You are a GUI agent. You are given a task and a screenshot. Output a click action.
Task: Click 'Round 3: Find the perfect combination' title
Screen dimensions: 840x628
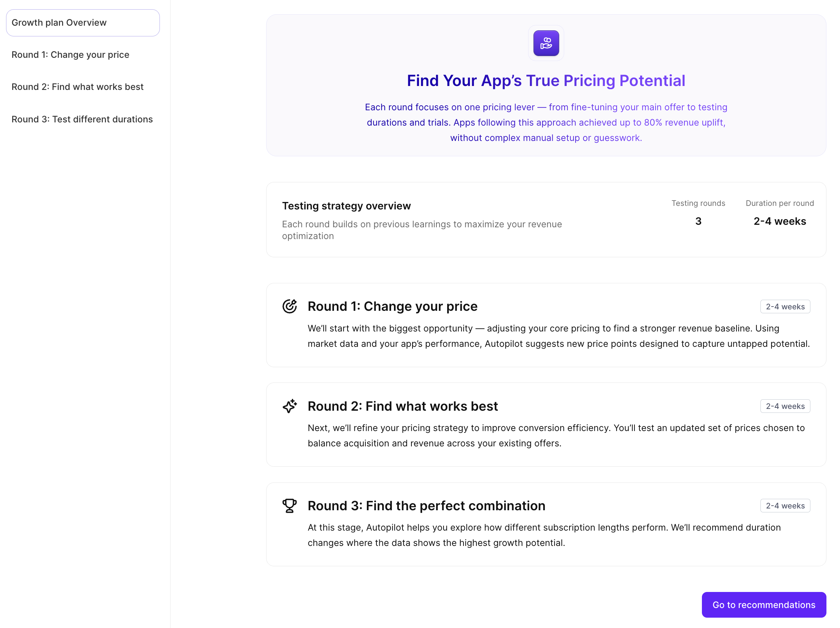click(x=426, y=505)
